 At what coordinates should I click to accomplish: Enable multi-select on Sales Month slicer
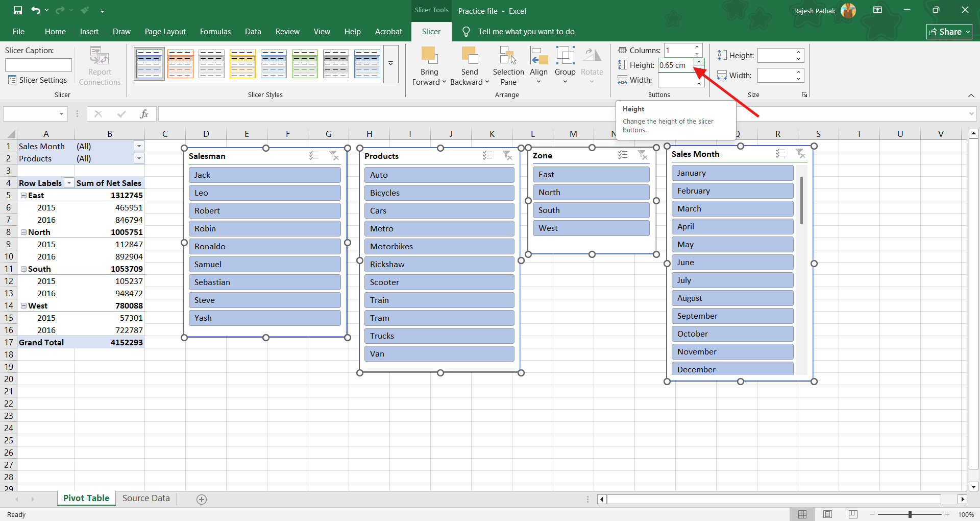(780, 153)
